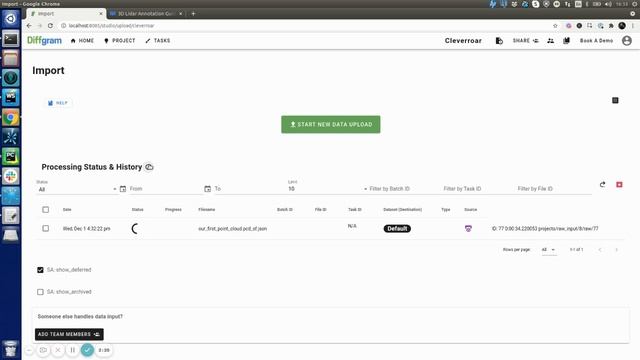Switch to the 3D Lidar Annotation tab
Image resolution: width=640 pixels, height=360 pixels.
tap(146, 13)
